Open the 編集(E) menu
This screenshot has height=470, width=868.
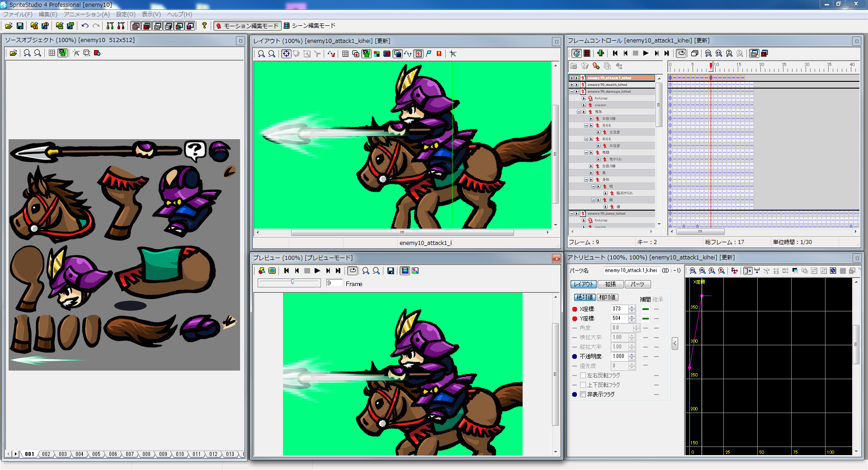click(x=48, y=14)
